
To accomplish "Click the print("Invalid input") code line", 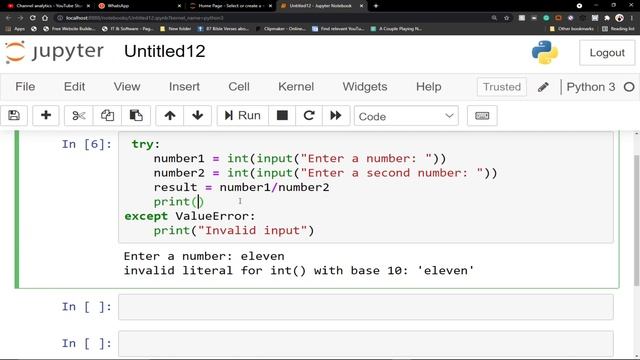I will [x=234, y=230].
